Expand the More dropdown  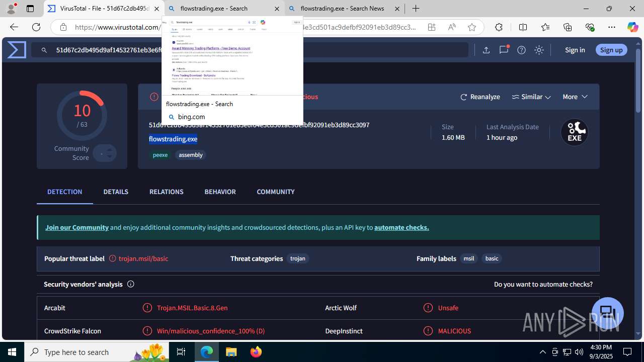coord(575,97)
